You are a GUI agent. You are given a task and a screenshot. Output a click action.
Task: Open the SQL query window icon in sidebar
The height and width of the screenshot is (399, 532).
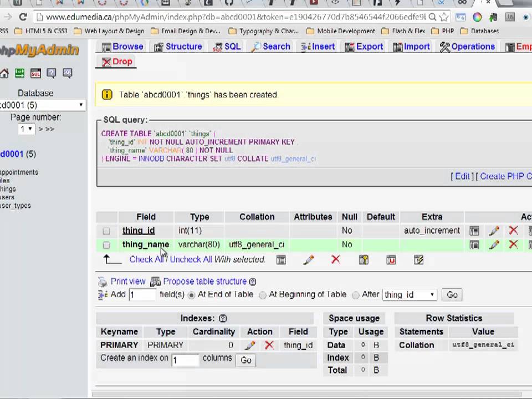[x=35, y=73]
